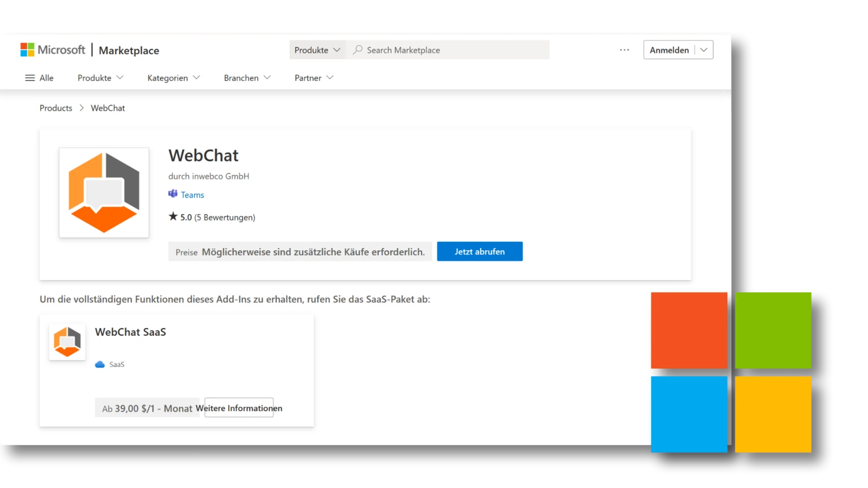Navigate back via the Products breadcrumb
Screen dimensions: 868x488
click(x=55, y=108)
